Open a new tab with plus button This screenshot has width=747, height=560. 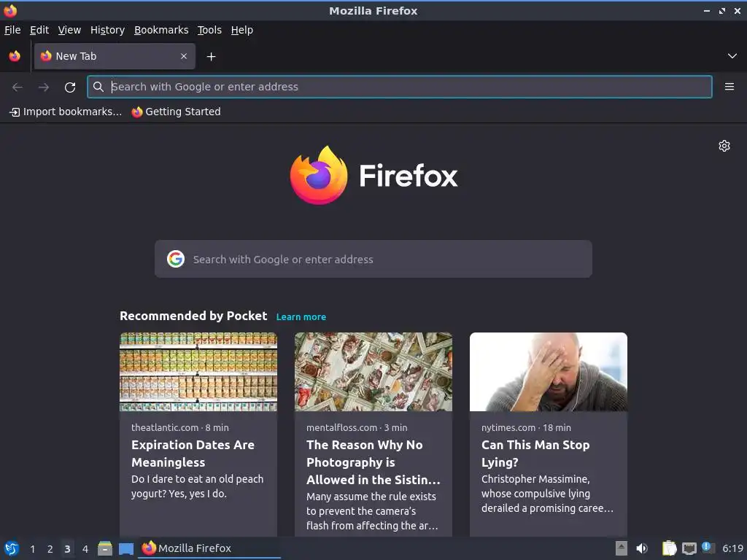[x=211, y=57]
